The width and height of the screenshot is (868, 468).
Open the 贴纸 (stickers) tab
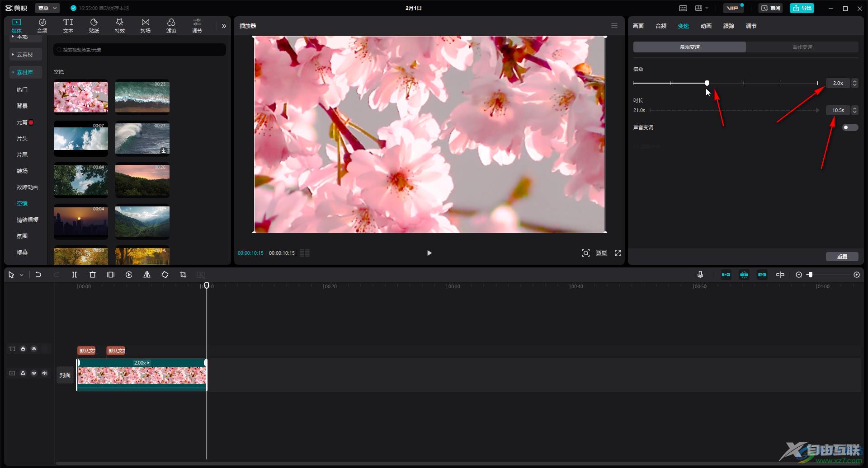(x=94, y=26)
